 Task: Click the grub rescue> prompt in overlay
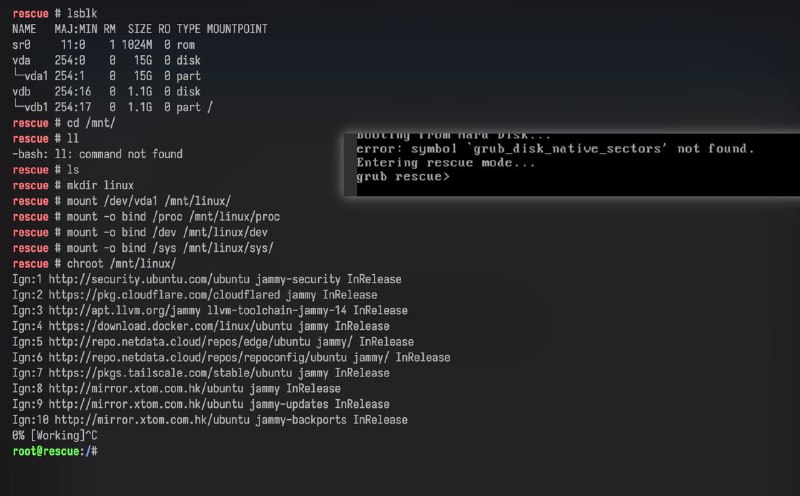click(x=403, y=177)
